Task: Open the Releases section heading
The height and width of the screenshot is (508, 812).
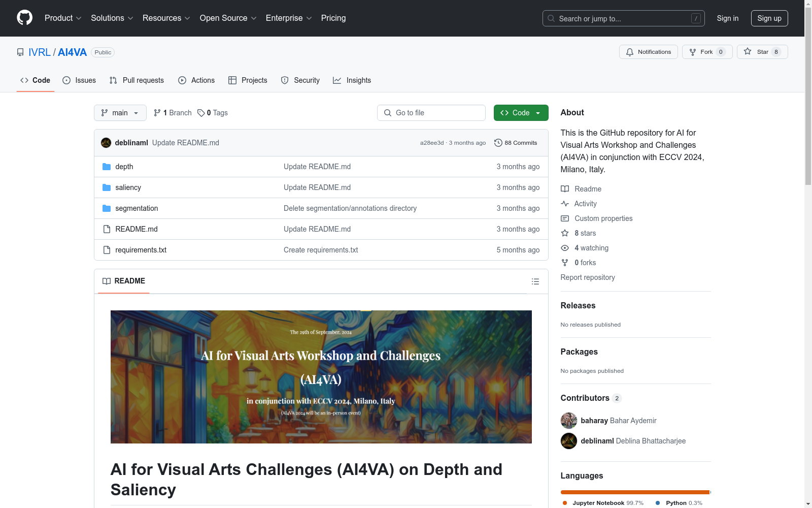Action: pyautogui.click(x=578, y=305)
